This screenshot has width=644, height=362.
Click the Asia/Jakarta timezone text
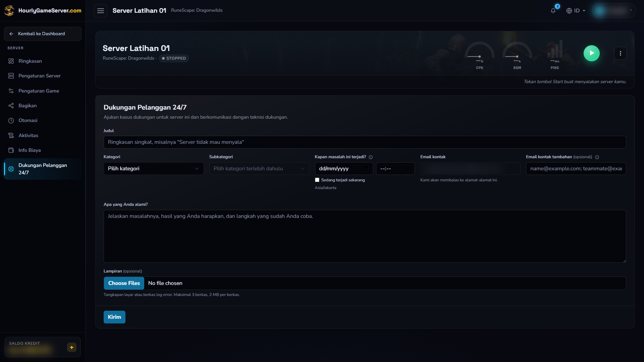(x=325, y=188)
